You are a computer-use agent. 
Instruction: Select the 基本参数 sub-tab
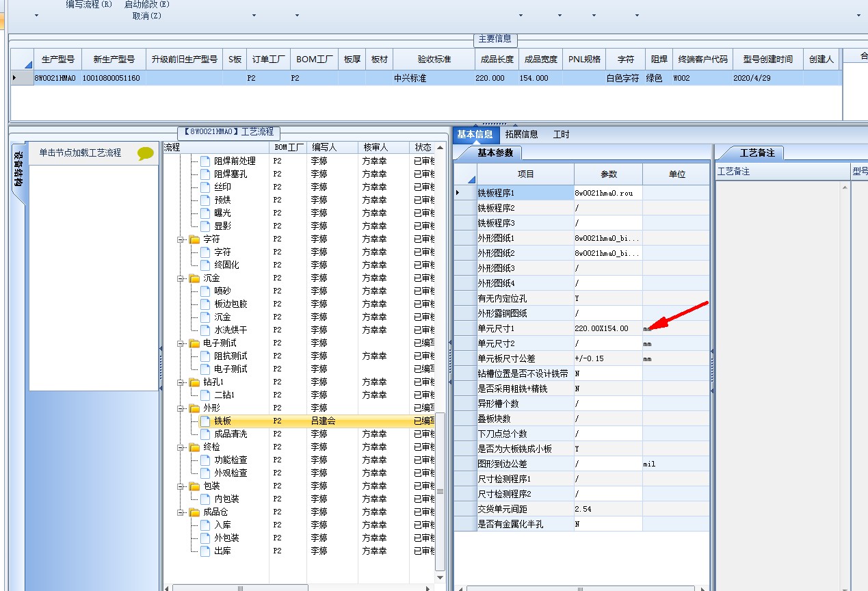pyautogui.click(x=495, y=153)
